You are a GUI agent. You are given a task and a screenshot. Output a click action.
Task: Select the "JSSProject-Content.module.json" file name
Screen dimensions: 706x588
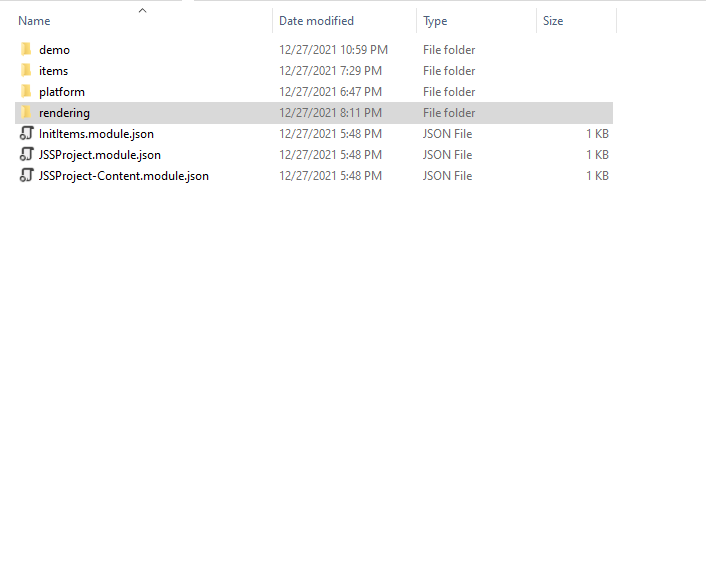124,176
